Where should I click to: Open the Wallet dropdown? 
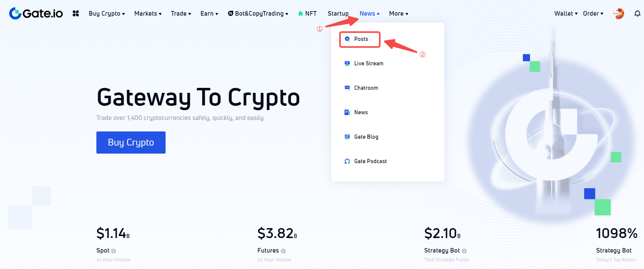[566, 13]
